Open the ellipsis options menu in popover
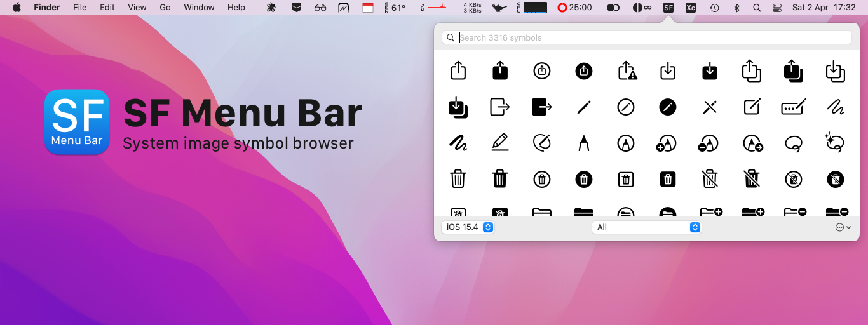The image size is (868, 325). 843,227
